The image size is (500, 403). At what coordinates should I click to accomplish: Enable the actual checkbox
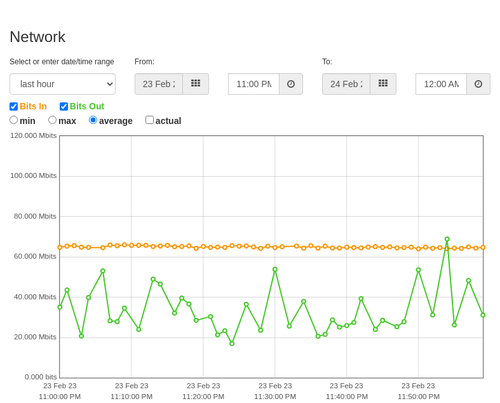(x=149, y=120)
